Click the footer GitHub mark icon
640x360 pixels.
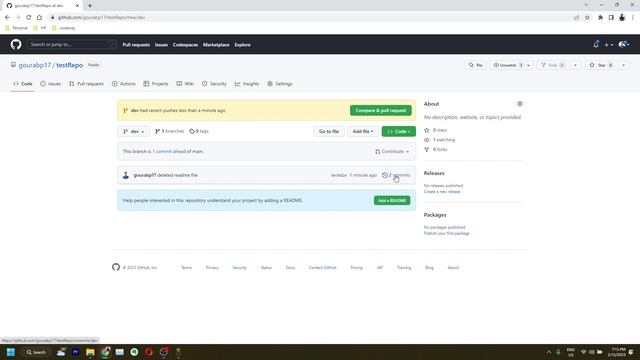click(116, 267)
